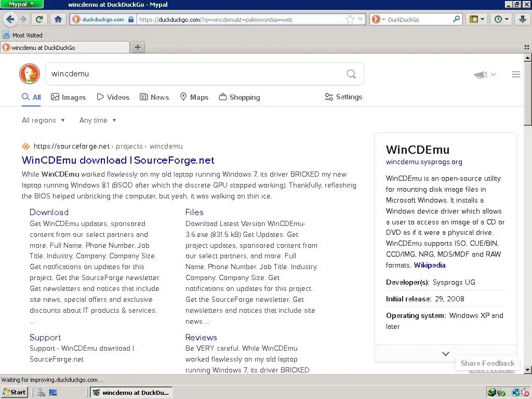Click the tab groups grid icon
Viewport: 532px width, 399px height.
pyautogui.click(x=527, y=47)
